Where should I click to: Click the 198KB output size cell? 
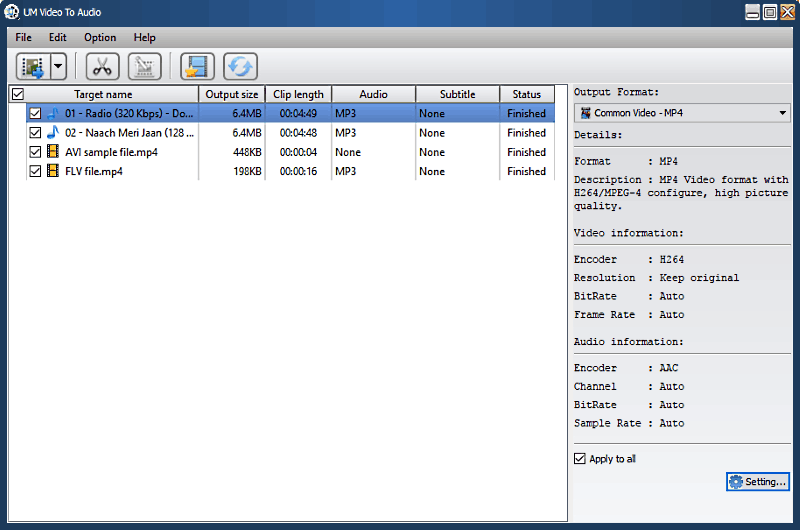pos(247,171)
